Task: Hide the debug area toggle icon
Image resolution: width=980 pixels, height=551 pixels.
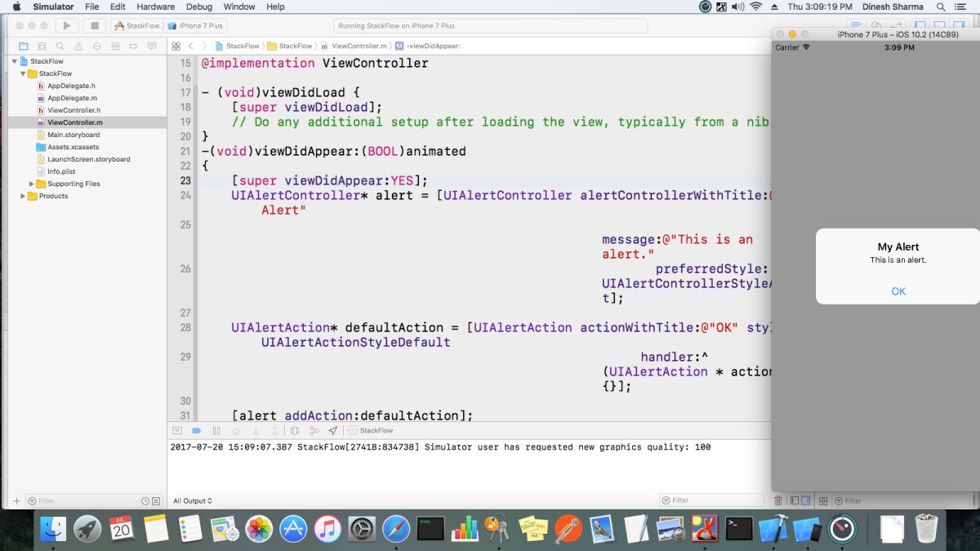Action: point(177,430)
